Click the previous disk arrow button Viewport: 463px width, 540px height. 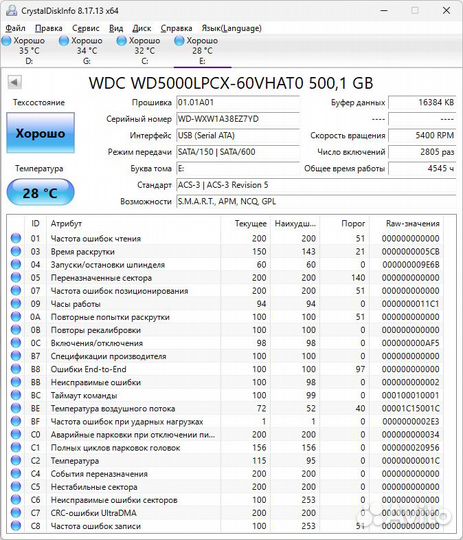coord(14,82)
